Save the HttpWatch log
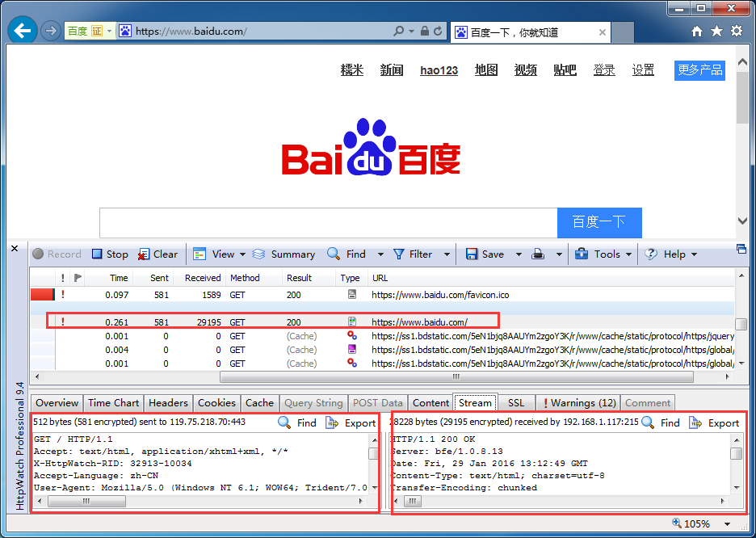Viewport: 756px width, 538px height. pyautogui.click(x=485, y=254)
